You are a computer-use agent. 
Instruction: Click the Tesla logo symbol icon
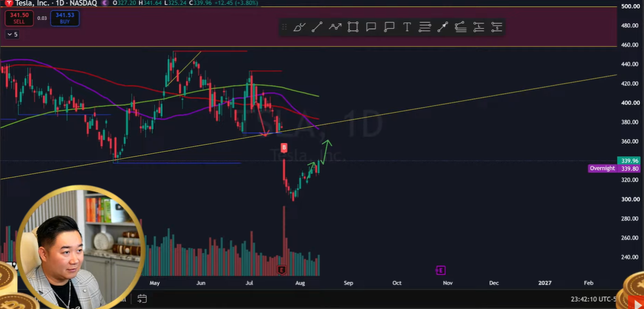(8, 3)
